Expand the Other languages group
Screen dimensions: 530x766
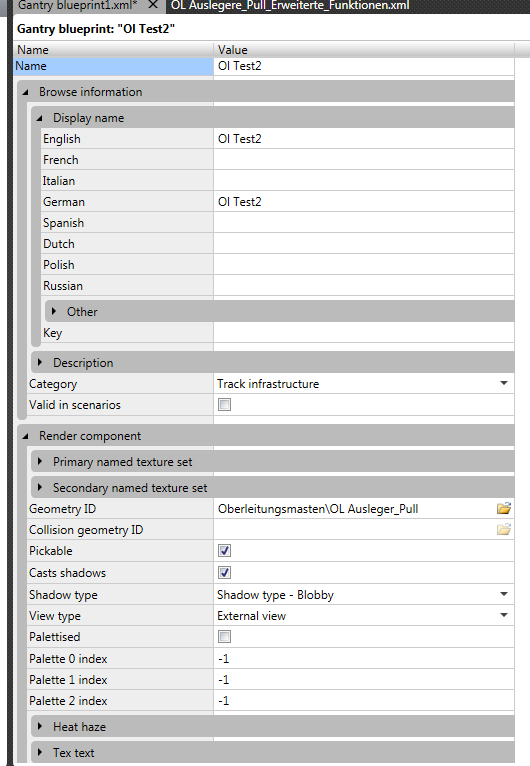[x=54, y=311]
